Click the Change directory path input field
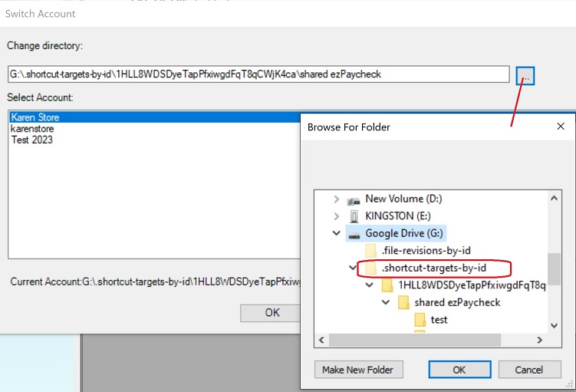 coord(258,74)
